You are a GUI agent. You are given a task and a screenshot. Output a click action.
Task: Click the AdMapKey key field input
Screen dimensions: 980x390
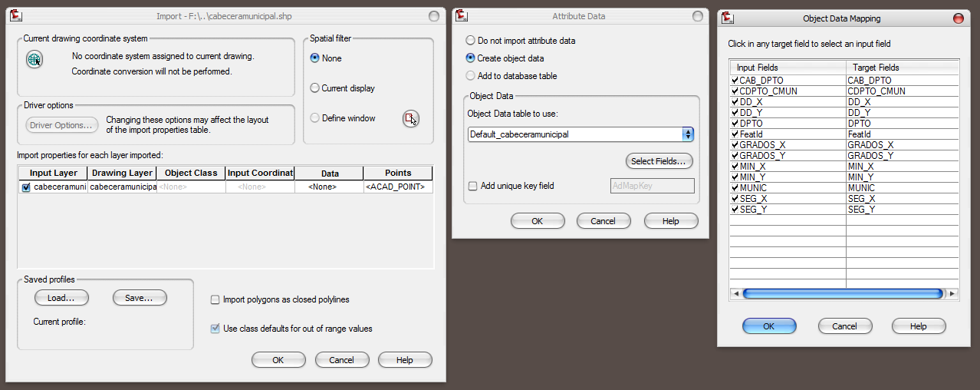(x=652, y=186)
